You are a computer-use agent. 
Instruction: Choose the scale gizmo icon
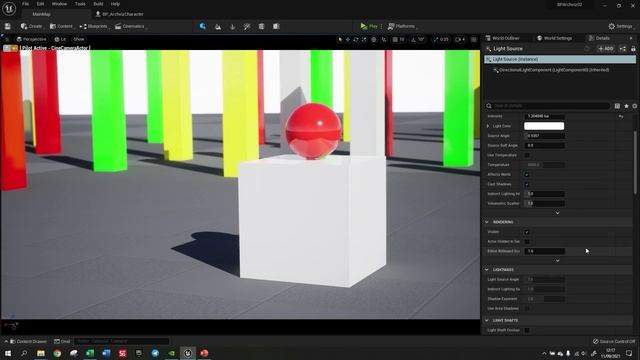coord(364,39)
